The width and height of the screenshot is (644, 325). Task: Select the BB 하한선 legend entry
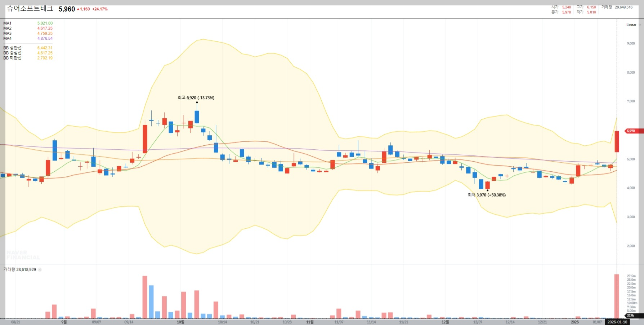[x=12, y=58]
